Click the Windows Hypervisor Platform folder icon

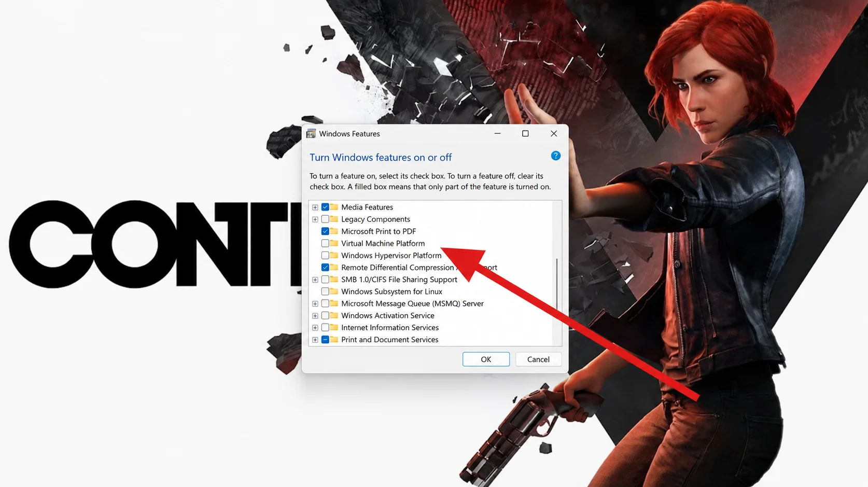(334, 255)
